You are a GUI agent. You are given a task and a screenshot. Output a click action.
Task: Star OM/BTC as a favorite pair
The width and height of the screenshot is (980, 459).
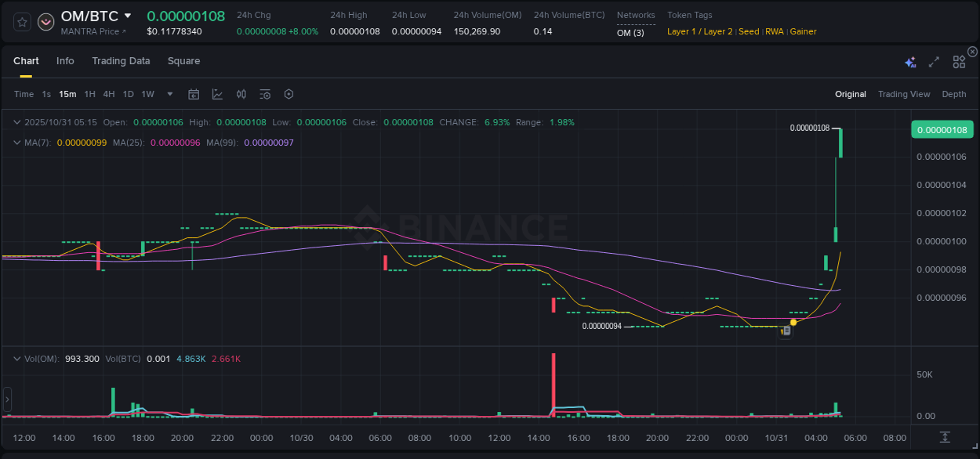coord(21,22)
